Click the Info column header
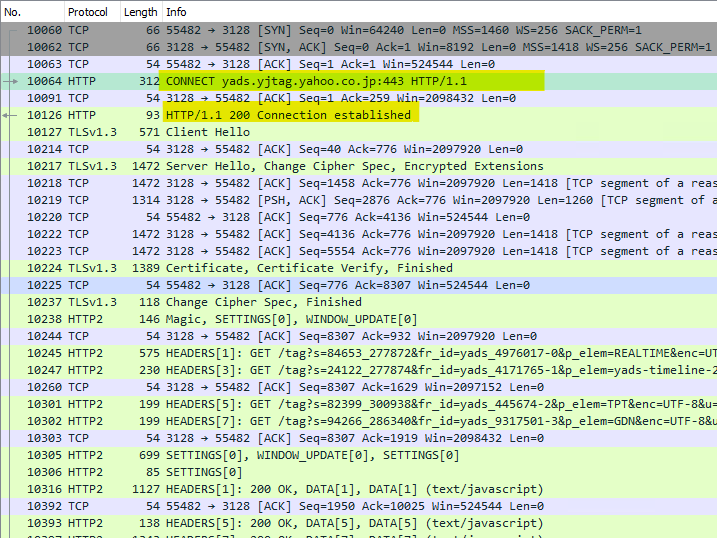 [439, 12]
